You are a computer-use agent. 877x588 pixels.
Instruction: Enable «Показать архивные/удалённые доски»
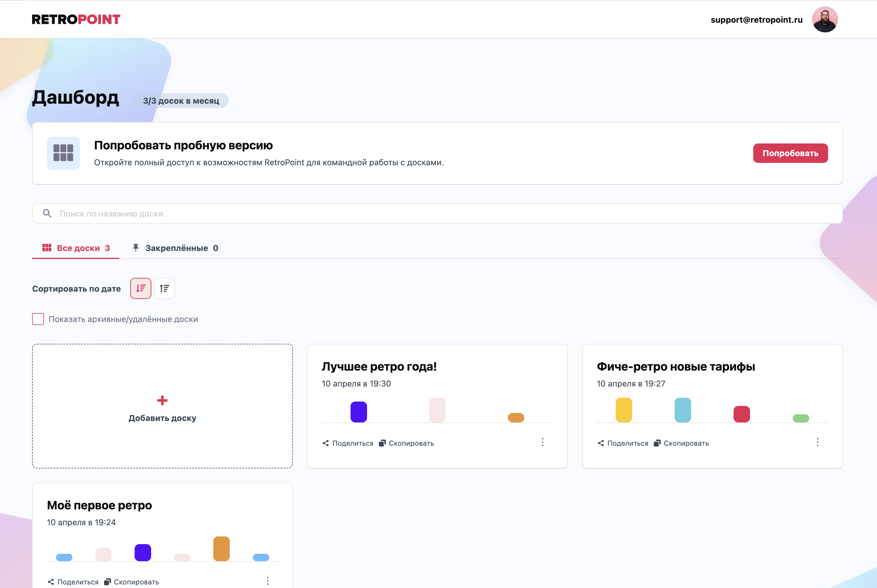click(38, 319)
